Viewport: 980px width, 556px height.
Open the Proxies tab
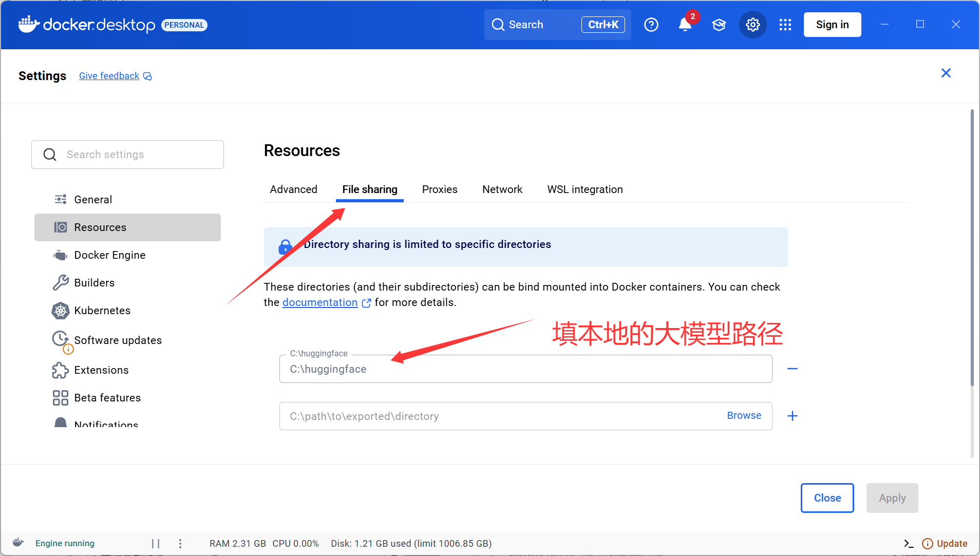440,189
